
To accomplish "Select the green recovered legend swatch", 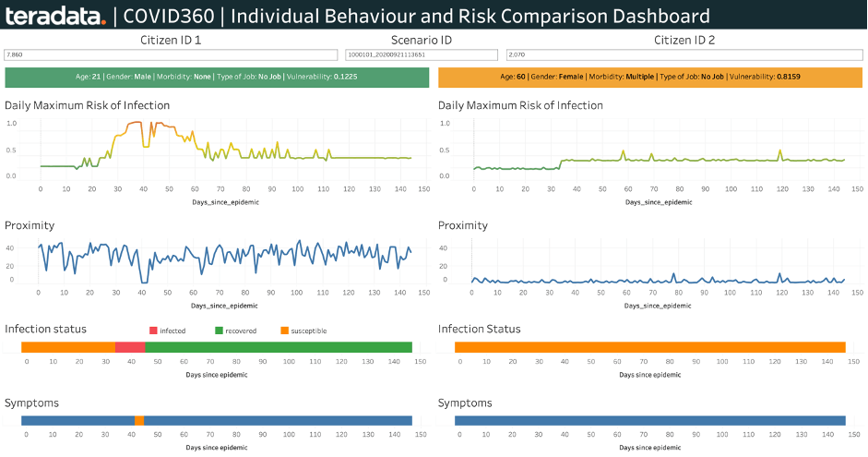I will click(x=220, y=331).
